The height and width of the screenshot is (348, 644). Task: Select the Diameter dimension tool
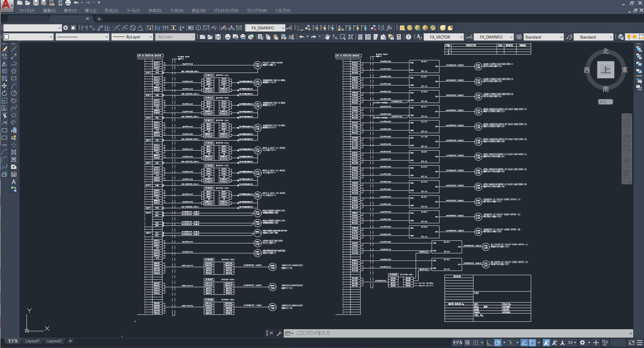(133, 28)
